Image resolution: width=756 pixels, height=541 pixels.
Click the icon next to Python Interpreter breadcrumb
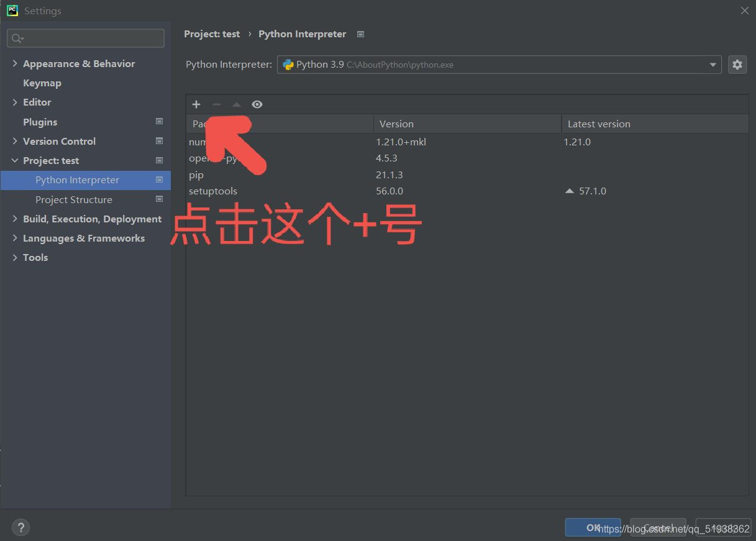click(360, 34)
